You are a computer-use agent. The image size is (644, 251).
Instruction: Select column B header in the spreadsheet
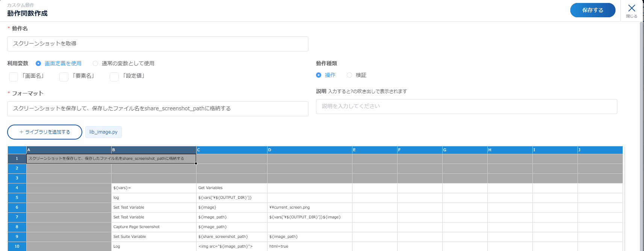(154, 150)
